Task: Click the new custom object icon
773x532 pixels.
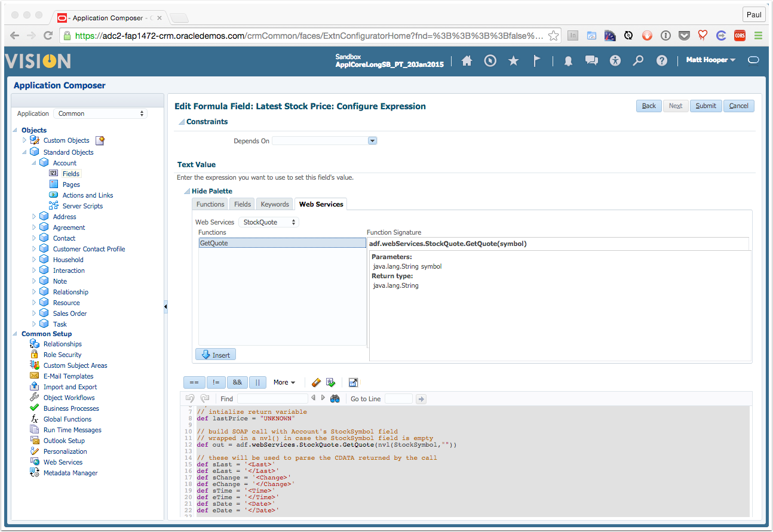Action: [100, 140]
